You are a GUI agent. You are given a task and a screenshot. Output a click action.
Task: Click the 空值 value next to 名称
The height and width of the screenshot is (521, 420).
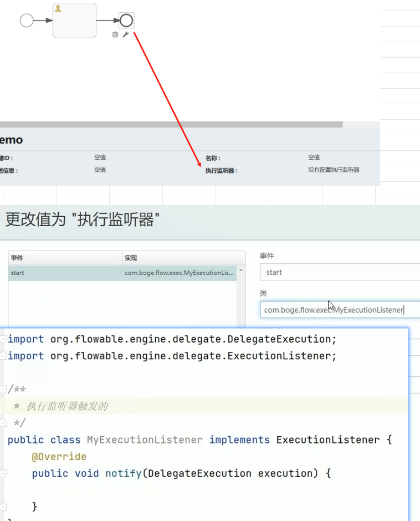click(x=314, y=157)
